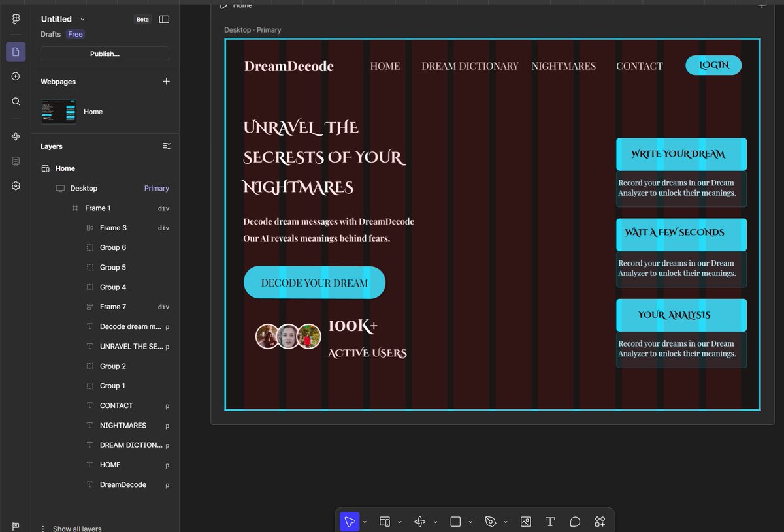Open the Rectangle shape options chevron
Screen dimensions: 784x532
[470, 522]
